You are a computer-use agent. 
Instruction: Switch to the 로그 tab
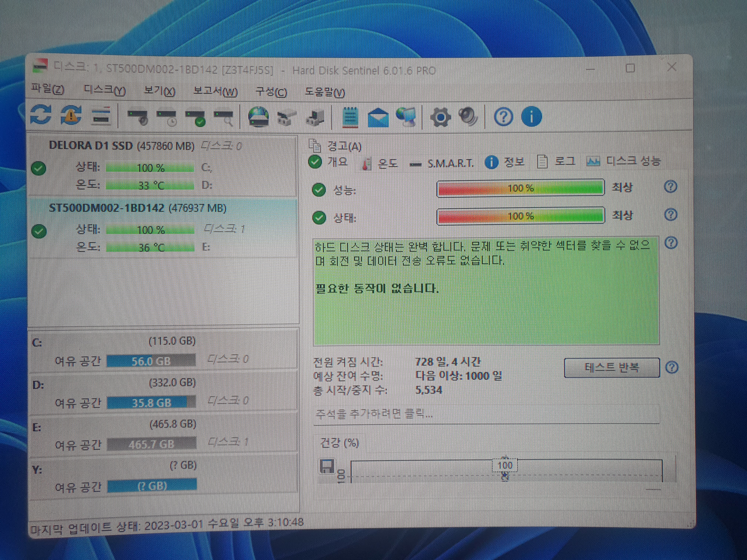(x=556, y=161)
